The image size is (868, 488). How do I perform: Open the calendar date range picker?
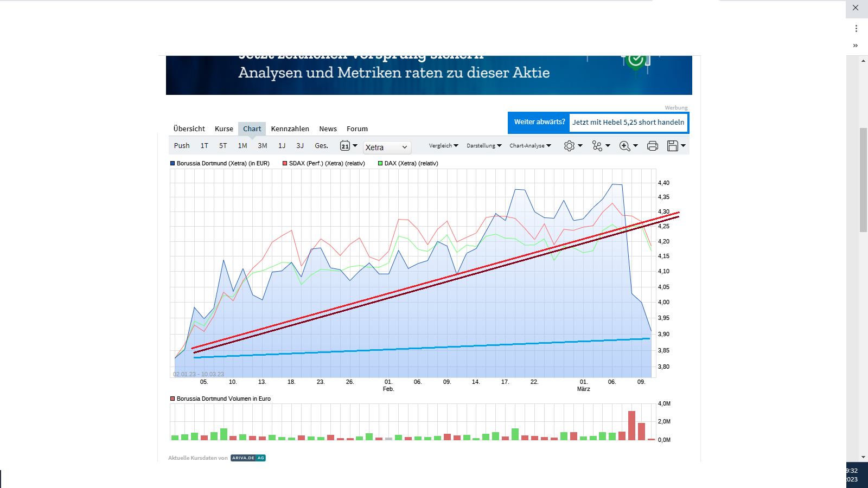pos(345,146)
